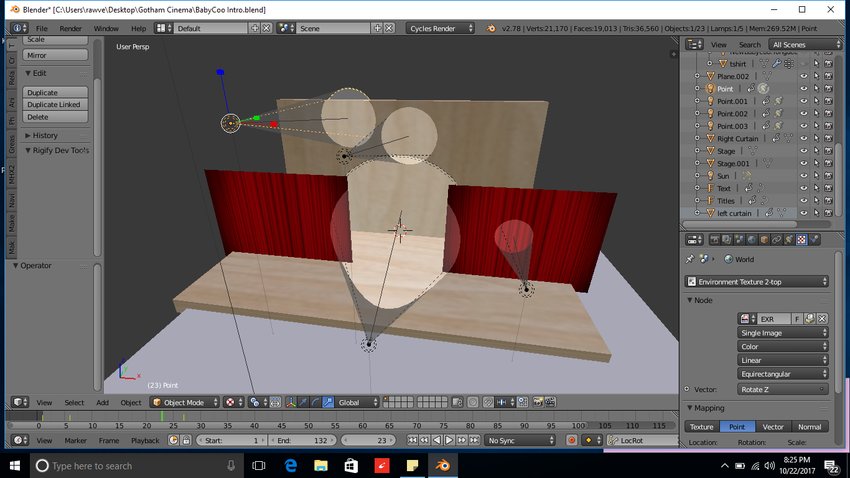Click the Point lamp icon in outliner
The width and height of the screenshot is (850, 478).
point(710,88)
